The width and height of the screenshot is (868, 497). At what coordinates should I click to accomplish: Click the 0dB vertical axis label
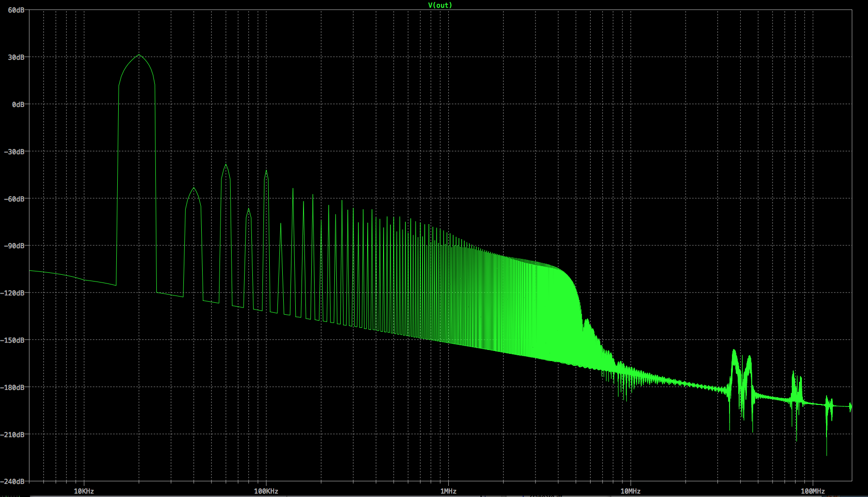click(x=18, y=105)
